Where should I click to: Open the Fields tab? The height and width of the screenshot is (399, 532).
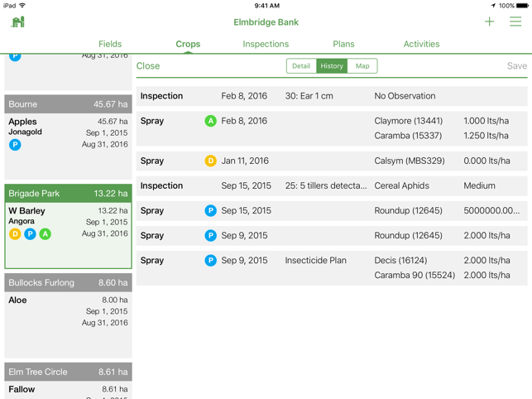pyautogui.click(x=110, y=44)
